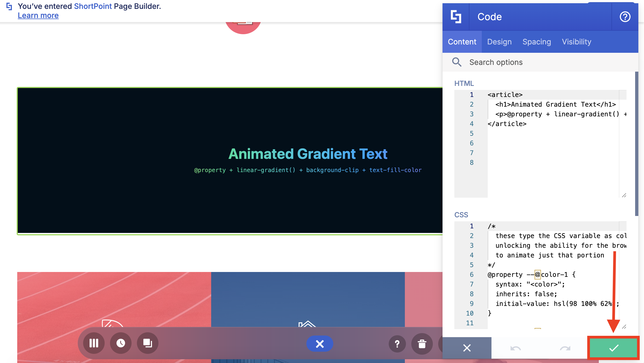The width and height of the screenshot is (644, 363).
Task: Select the Content tab
Action: 462,42
